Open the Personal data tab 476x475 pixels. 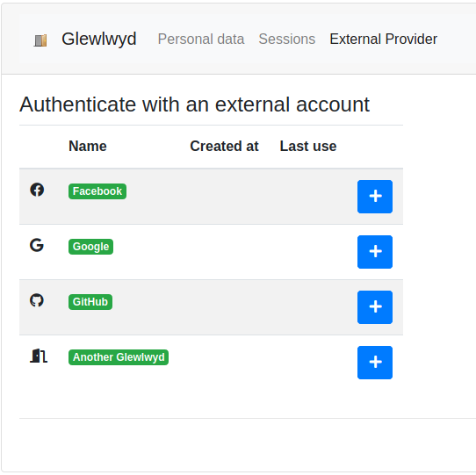point(201,40)
